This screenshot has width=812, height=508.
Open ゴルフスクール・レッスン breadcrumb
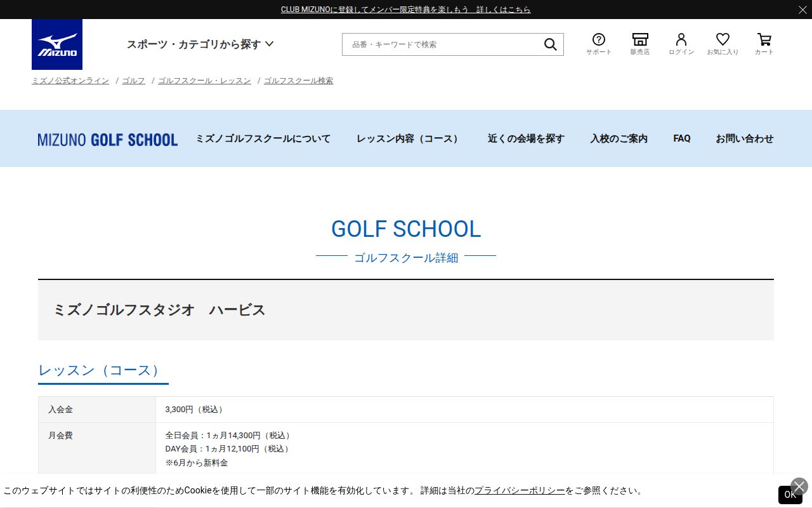(x=204, y=81)
